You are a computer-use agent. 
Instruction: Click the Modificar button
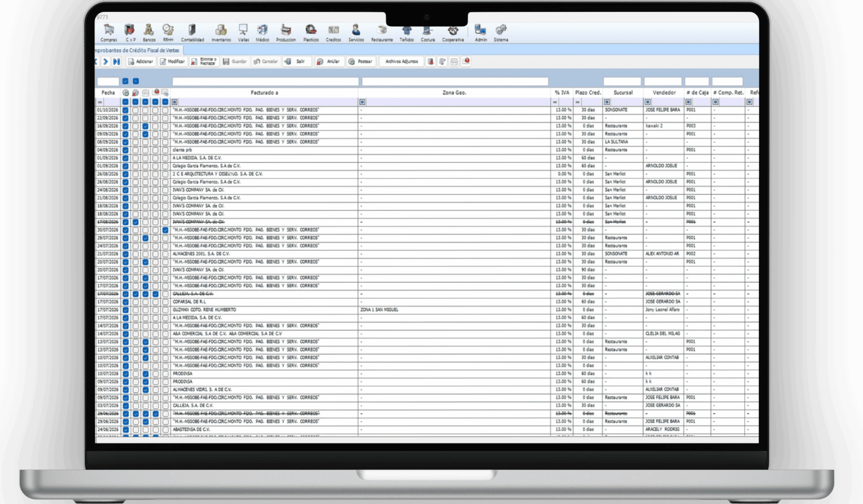(x=173, y=61)
